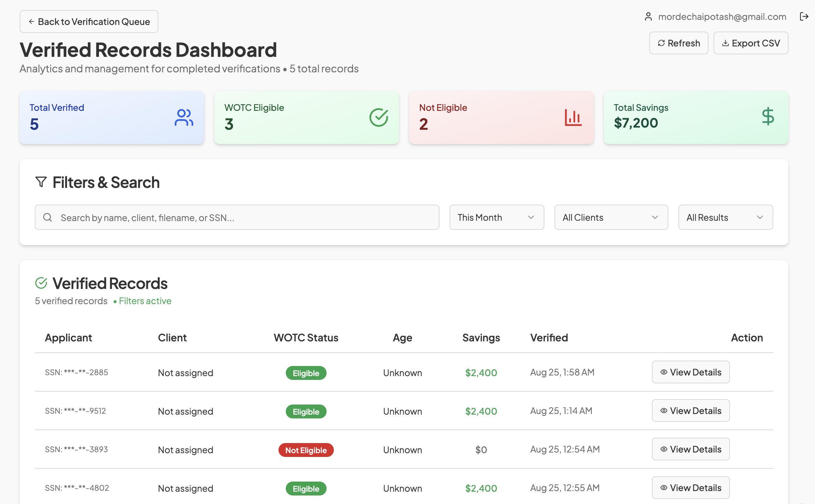Click the user profile icon
The height and width of the screenshot is (504, 815).
[648, 17]
